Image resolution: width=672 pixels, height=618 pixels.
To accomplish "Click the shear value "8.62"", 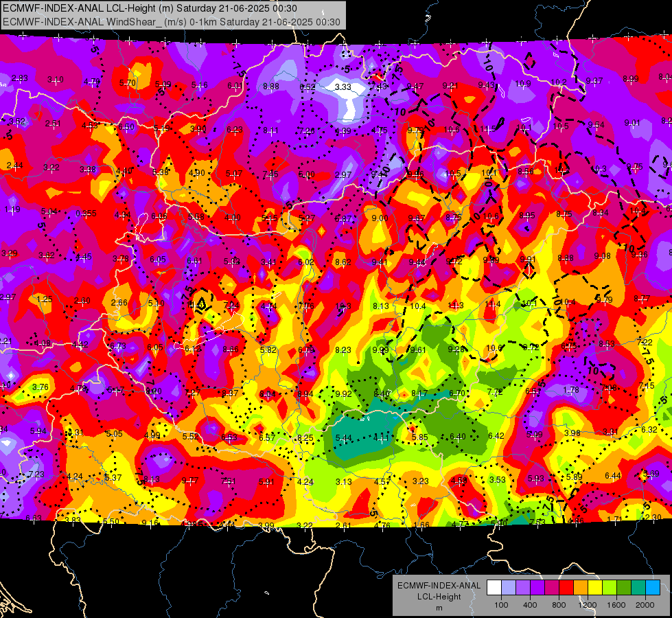I will point(343,262).
